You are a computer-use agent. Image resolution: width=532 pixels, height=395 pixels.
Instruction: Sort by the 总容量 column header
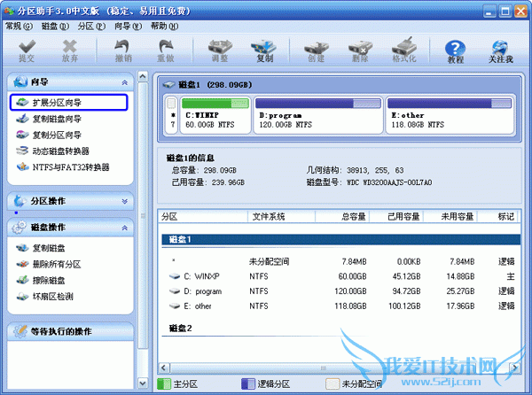coord(342,216)
